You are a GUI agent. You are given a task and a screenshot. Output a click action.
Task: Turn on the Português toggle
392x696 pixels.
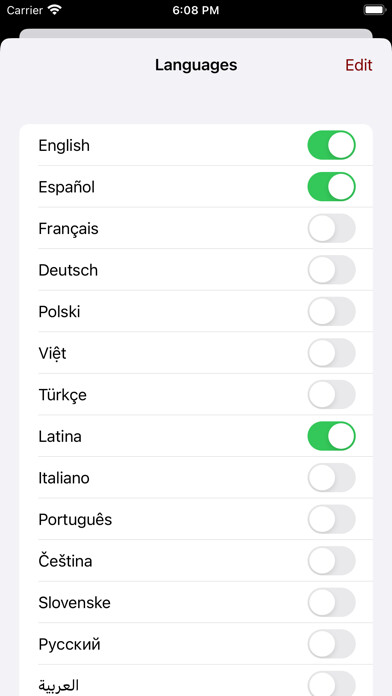[x=332, y=519]
